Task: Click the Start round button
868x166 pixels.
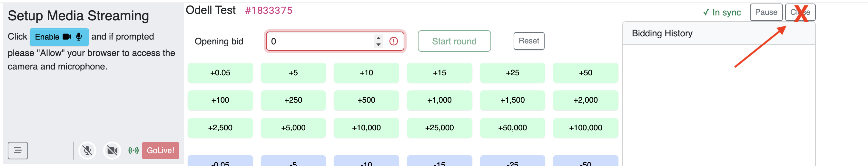Action: [454, 41]
